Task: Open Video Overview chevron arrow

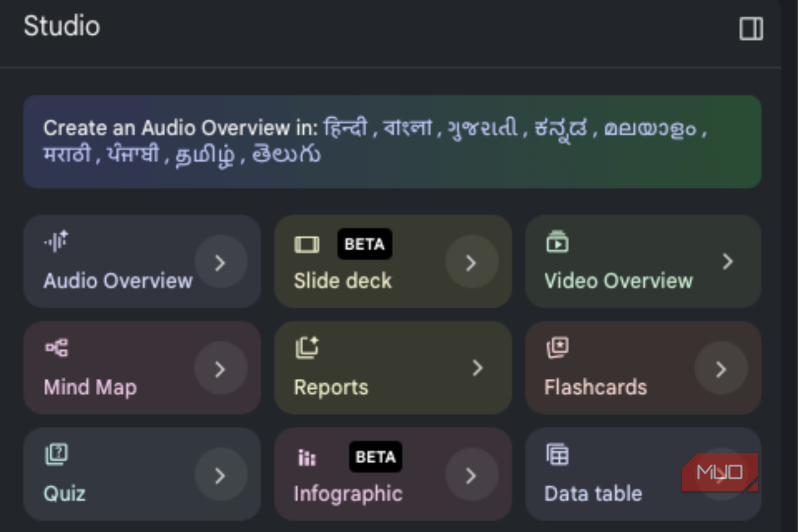Action: 728,262
